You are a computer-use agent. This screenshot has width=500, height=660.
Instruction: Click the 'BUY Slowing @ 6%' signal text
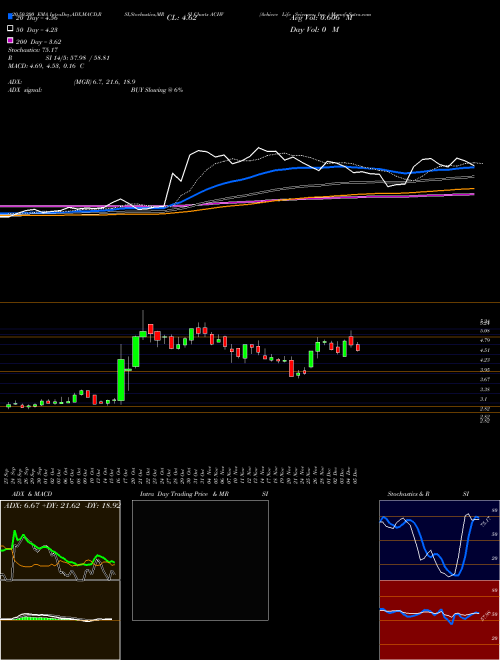(157, 90)
